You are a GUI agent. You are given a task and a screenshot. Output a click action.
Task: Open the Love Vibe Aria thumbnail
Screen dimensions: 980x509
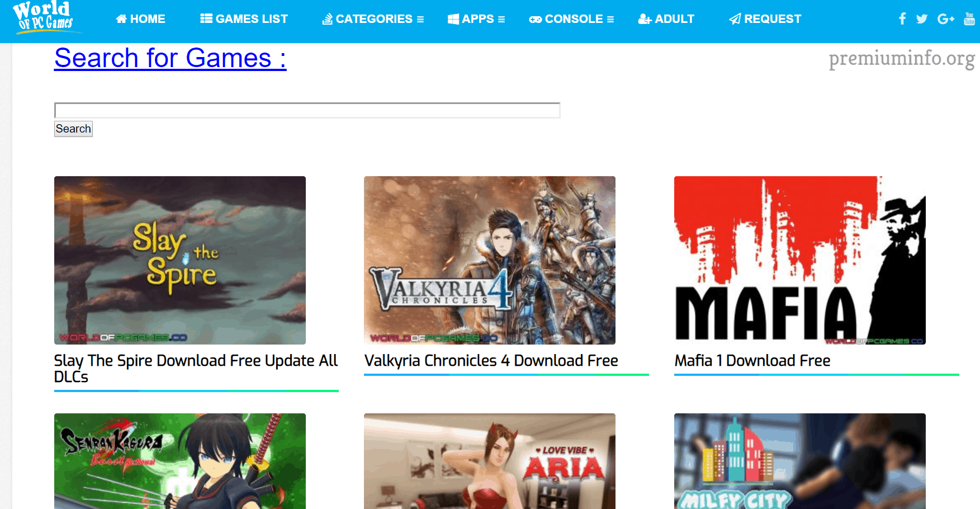490,461
